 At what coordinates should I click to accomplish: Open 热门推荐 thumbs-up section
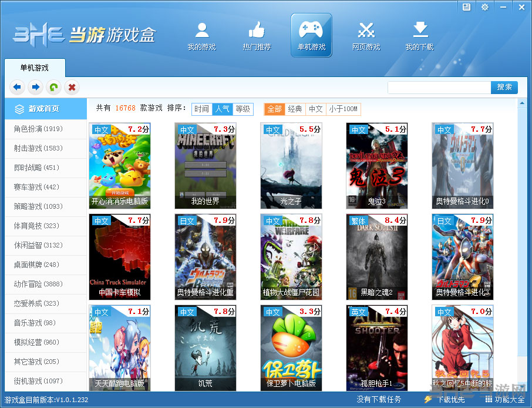pyautogui.click(x=257, y=36)
